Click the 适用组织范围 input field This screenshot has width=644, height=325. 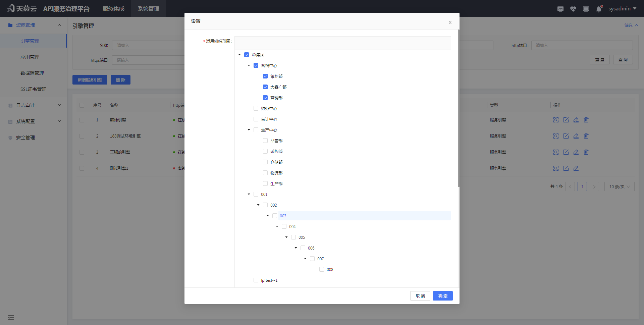(342, 43)
